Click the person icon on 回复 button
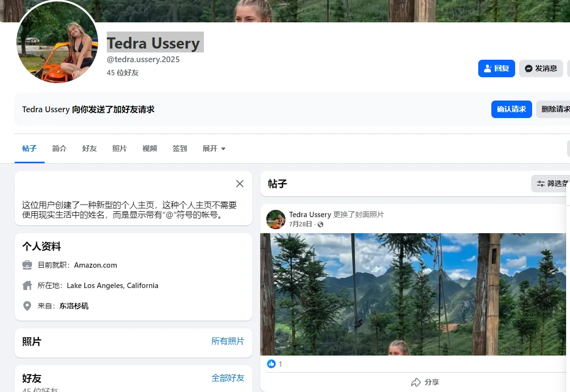 click(487, 68)
